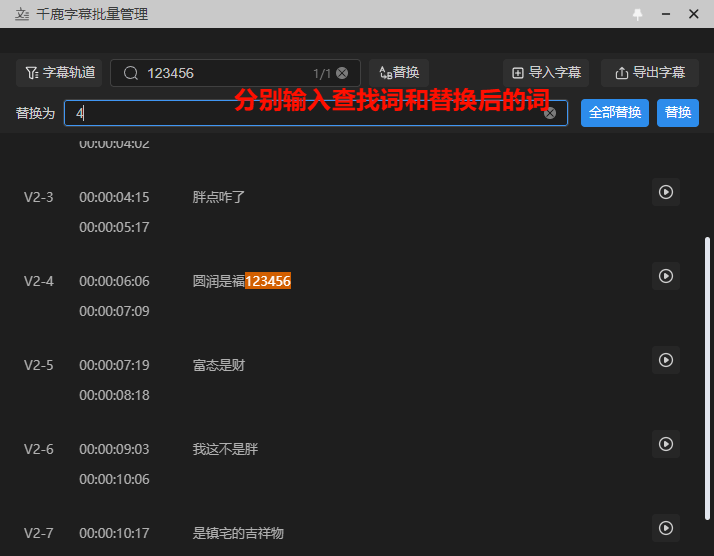Focus the search box containing 123456
The width and height of the screenshot is (714, 556).
click(x=225, y=73)
